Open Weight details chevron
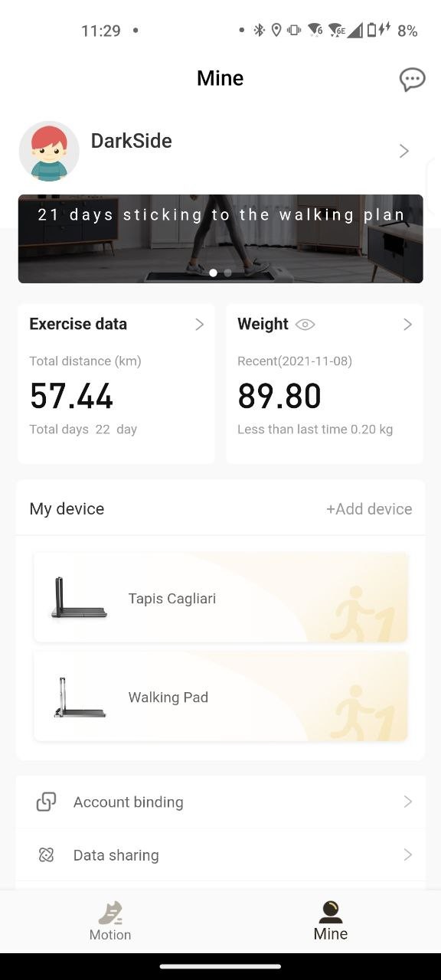Viewport: 441px width, 980px height. pyautogui.click(x=407, y=325)
